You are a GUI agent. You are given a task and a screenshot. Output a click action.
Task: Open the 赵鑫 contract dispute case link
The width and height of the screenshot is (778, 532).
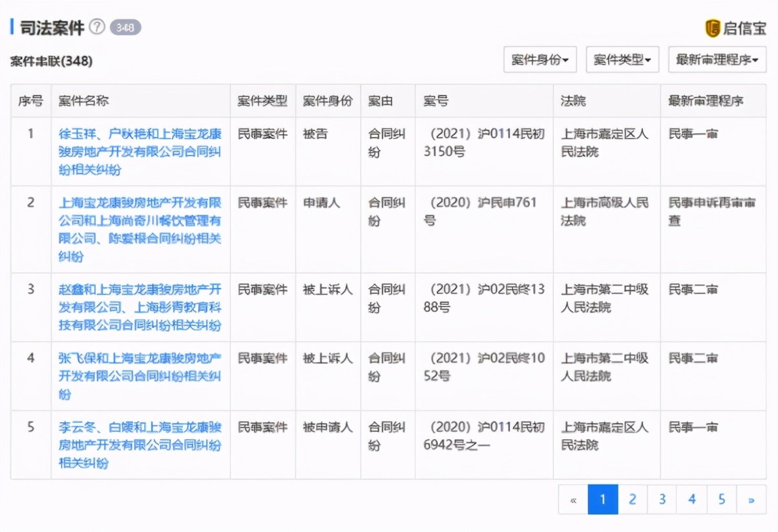(x=140, y=307)
